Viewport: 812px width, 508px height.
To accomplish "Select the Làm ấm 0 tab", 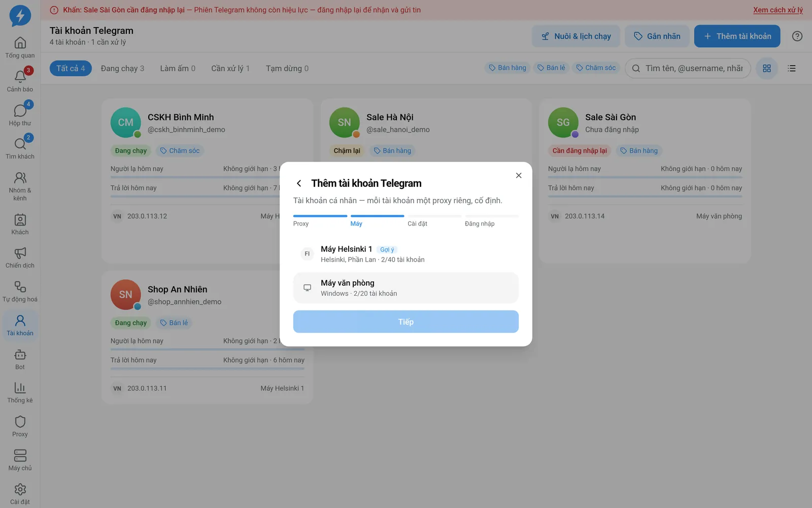I will (178, 68).
